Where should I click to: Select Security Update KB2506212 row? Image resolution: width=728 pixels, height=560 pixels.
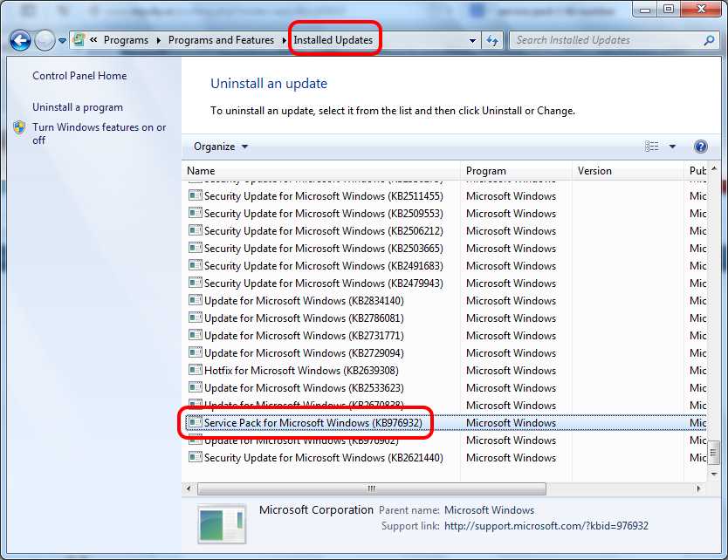click(x=446, y=231)
